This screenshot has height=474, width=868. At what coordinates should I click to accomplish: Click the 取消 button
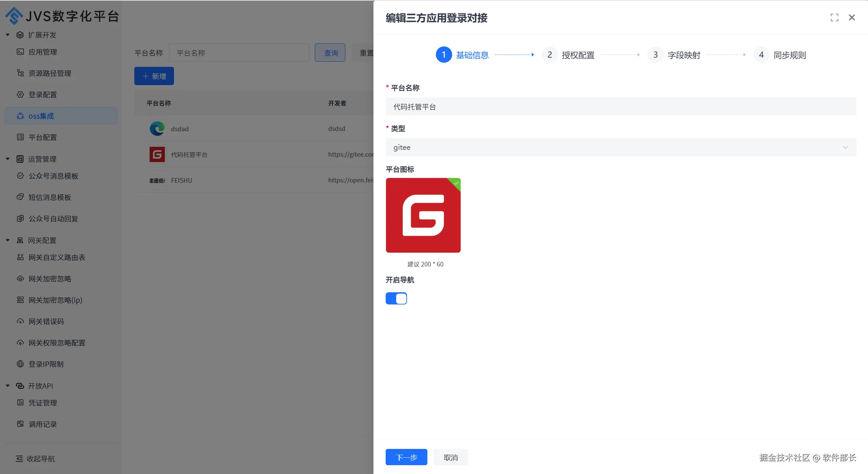pos(450,457)
